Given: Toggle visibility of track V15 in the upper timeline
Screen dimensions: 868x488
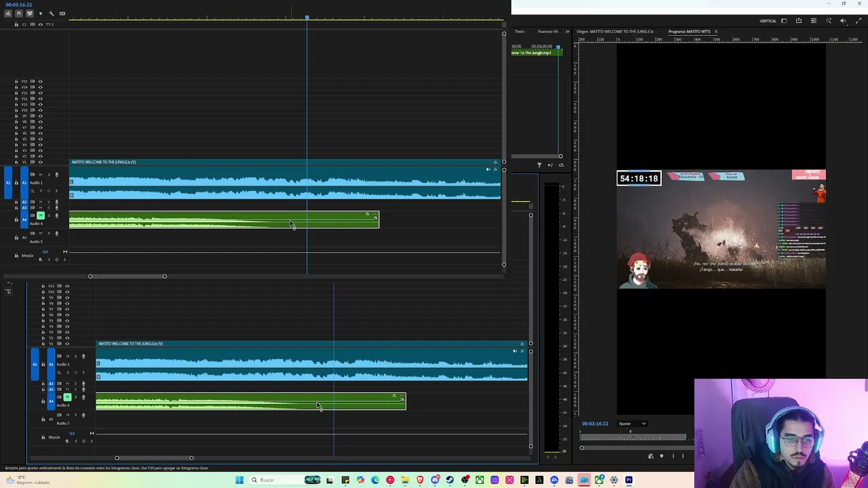Looking at the screenshot, I should pyautogui.click(x=40, y=81).
